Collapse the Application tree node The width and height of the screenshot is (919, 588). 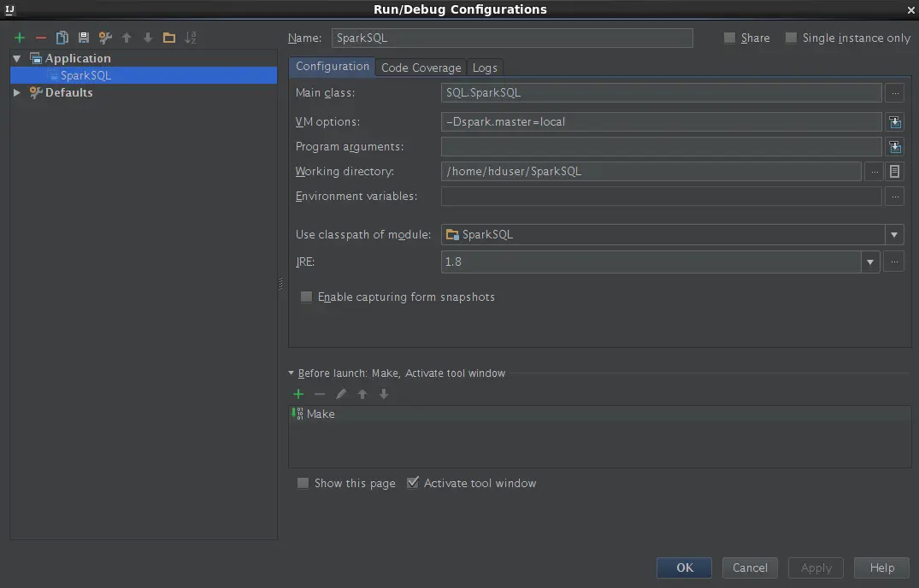click(17, 59)
